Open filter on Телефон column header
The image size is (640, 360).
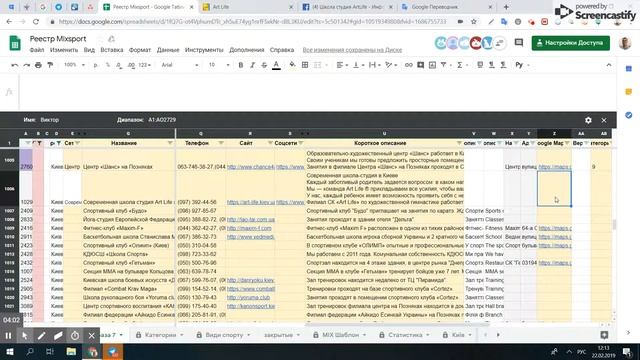pos(221,143)
